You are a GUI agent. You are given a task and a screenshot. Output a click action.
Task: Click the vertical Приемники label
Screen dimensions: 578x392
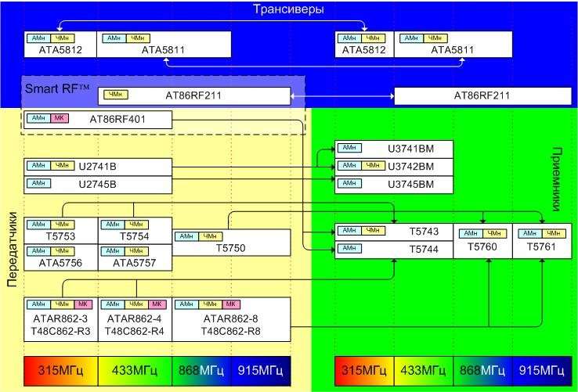[557, 179]
